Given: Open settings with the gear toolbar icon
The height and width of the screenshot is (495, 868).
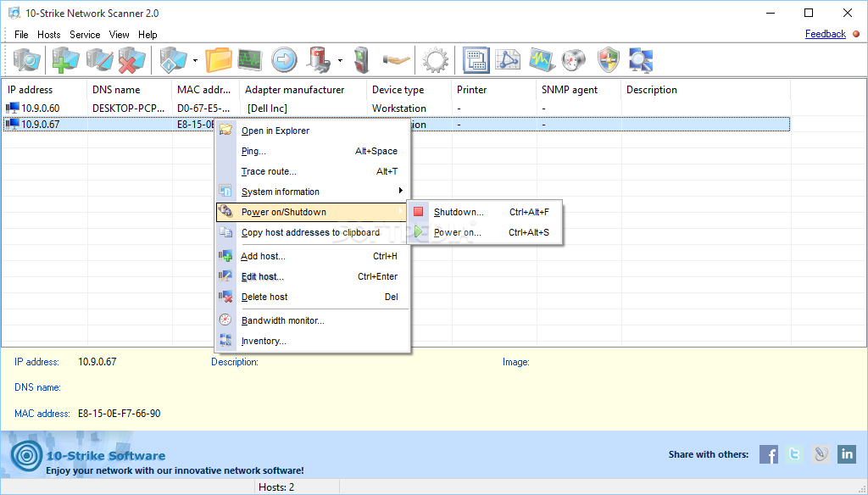Looking at the screenshot, I should [x=435, y=60].
